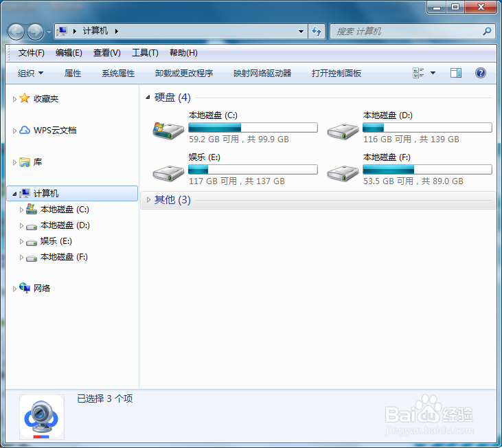Expand the 其他 (3) group
Image resolution: width=502 pixels, height=448 pixels.
point(148,200)
